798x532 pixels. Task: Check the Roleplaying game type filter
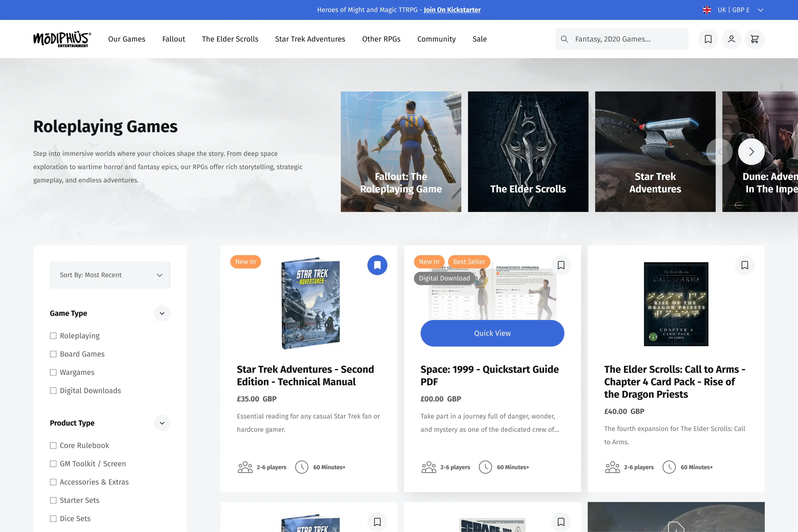[53, 336]
